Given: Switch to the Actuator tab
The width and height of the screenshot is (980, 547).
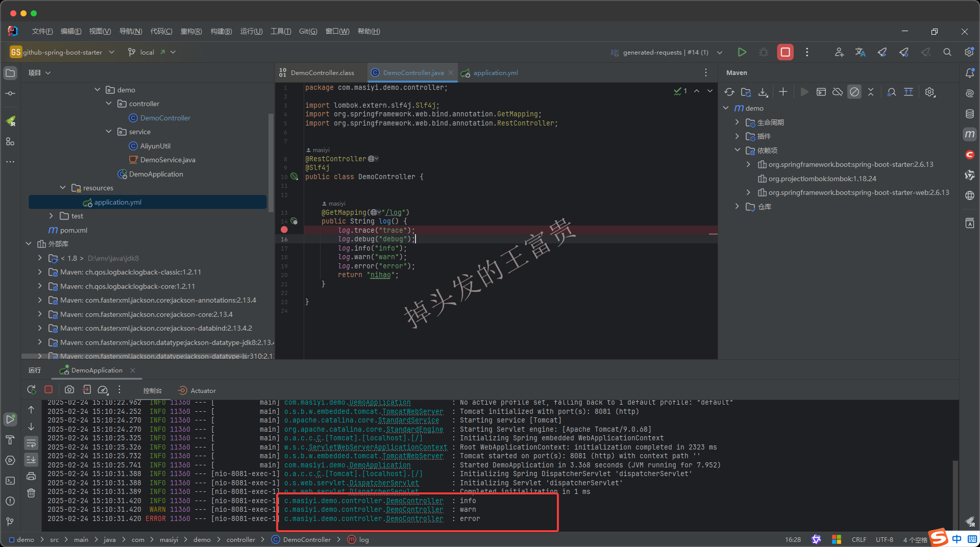Looking at the screenshot, I should (x=197, y=390).
